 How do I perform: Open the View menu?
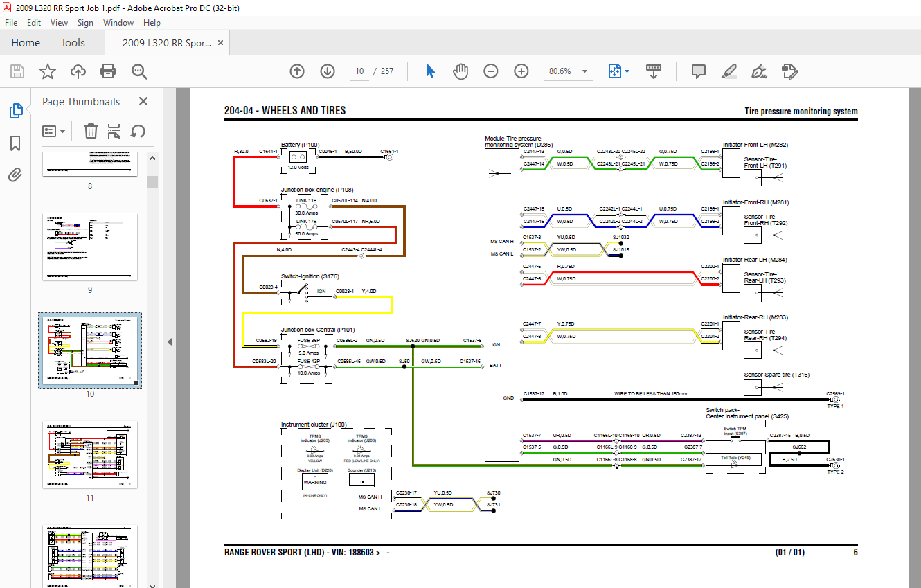tap(60, 23)
